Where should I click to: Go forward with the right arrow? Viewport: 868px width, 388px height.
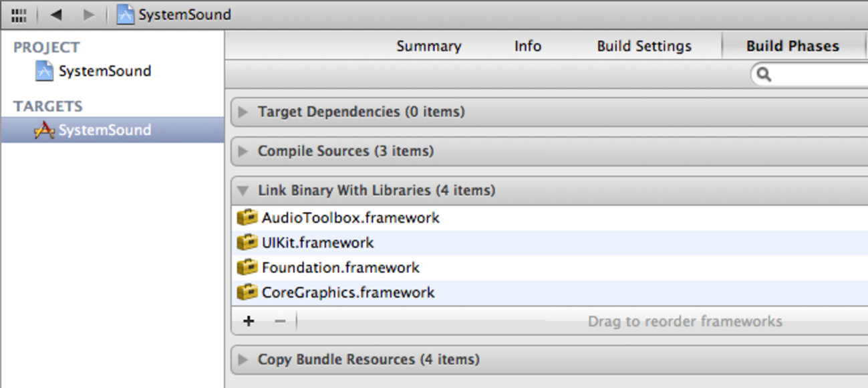pos(88,15)
